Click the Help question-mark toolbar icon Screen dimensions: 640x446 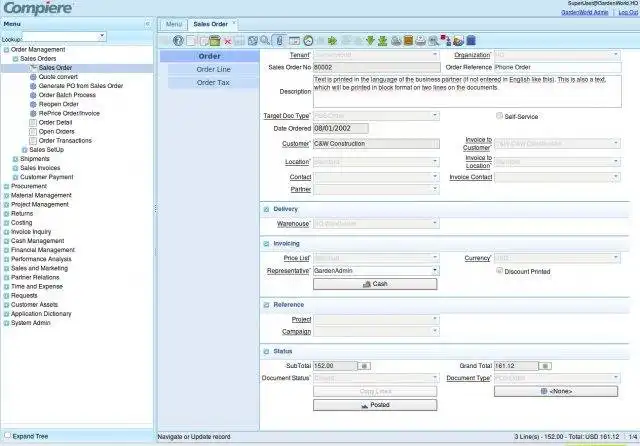178,40
